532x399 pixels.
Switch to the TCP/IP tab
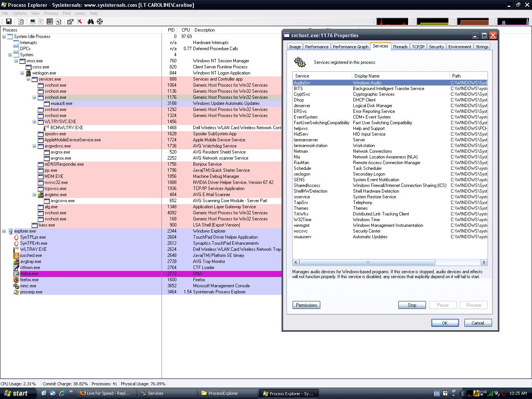point(418,47)
